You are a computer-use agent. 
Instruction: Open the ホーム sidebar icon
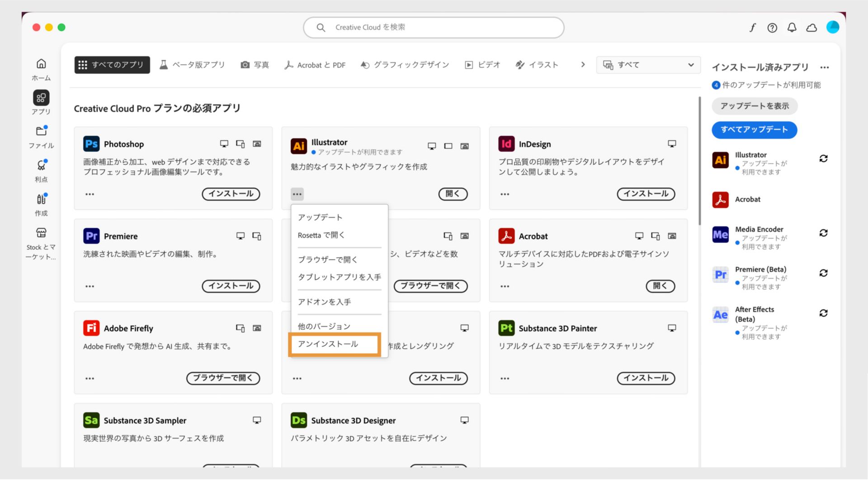(x=41, y=64)
